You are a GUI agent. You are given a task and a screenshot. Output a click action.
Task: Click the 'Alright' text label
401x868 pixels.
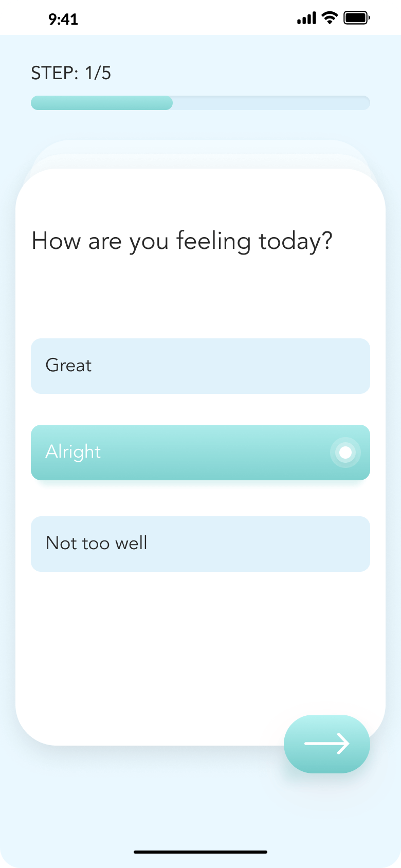(x=73, y=451)
